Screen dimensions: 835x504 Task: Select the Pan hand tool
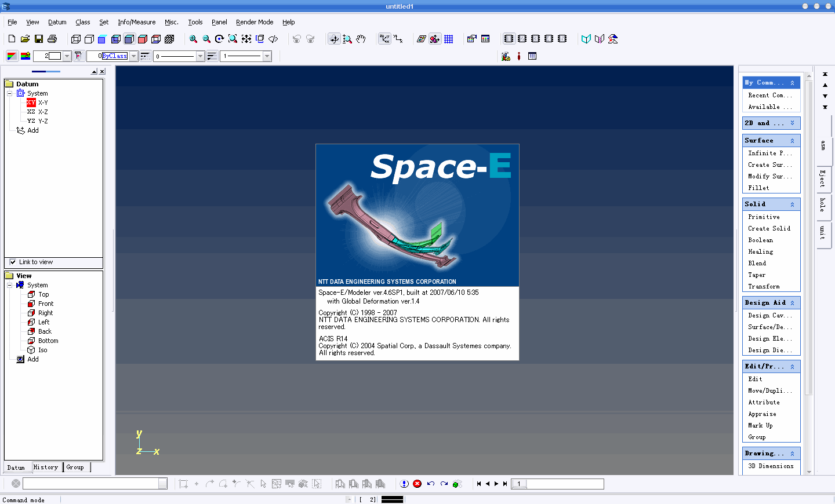(361, 39)
